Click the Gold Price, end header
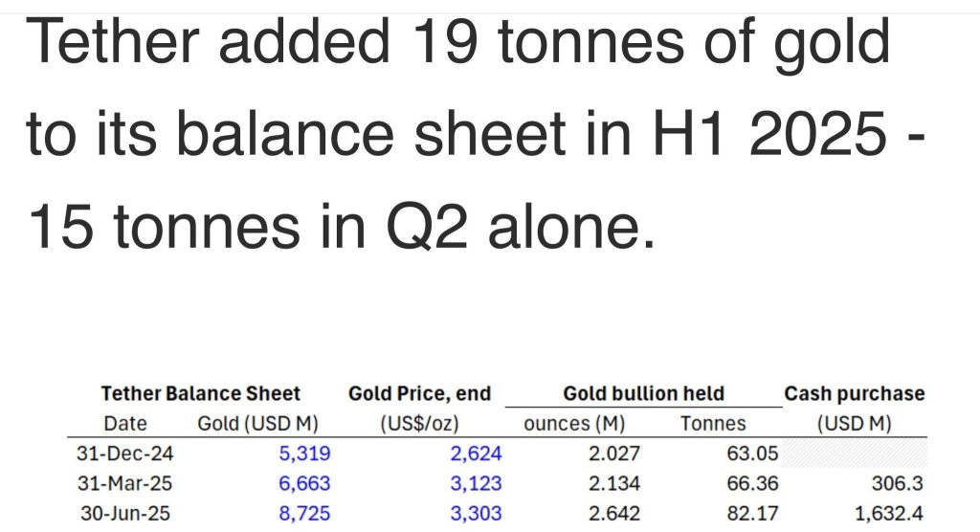 tap(419, 393)
